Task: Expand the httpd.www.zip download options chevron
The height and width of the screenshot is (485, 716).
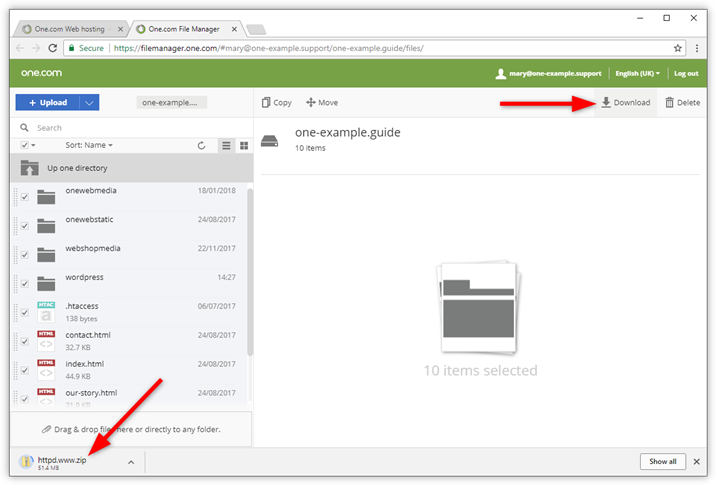Action: coord(131,462)
